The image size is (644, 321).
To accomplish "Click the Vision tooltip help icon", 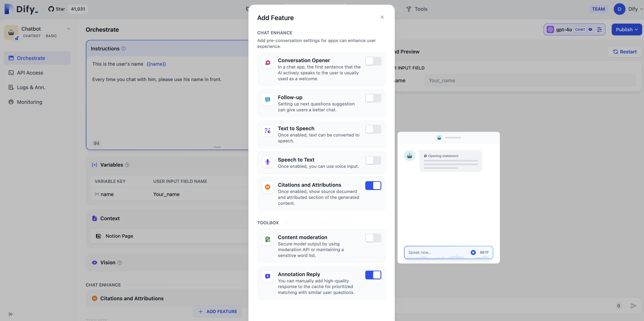I will click(x=119, y=262).
